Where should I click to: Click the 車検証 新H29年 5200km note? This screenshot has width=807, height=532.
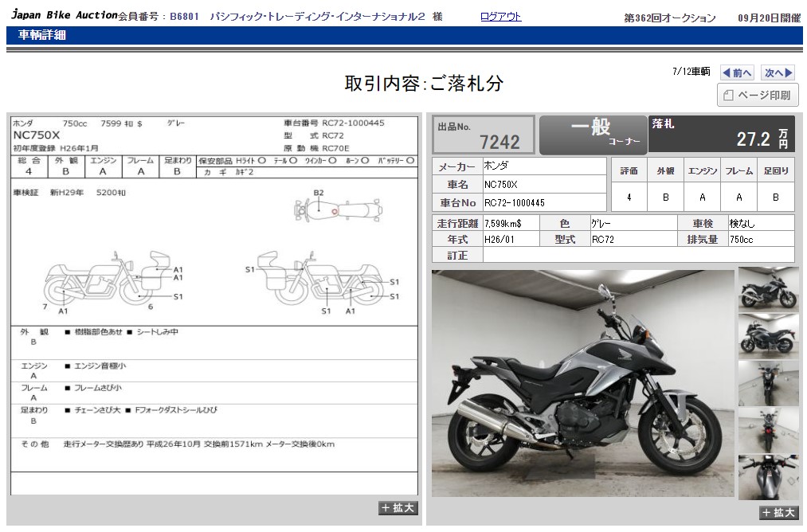tap(69, 193)
